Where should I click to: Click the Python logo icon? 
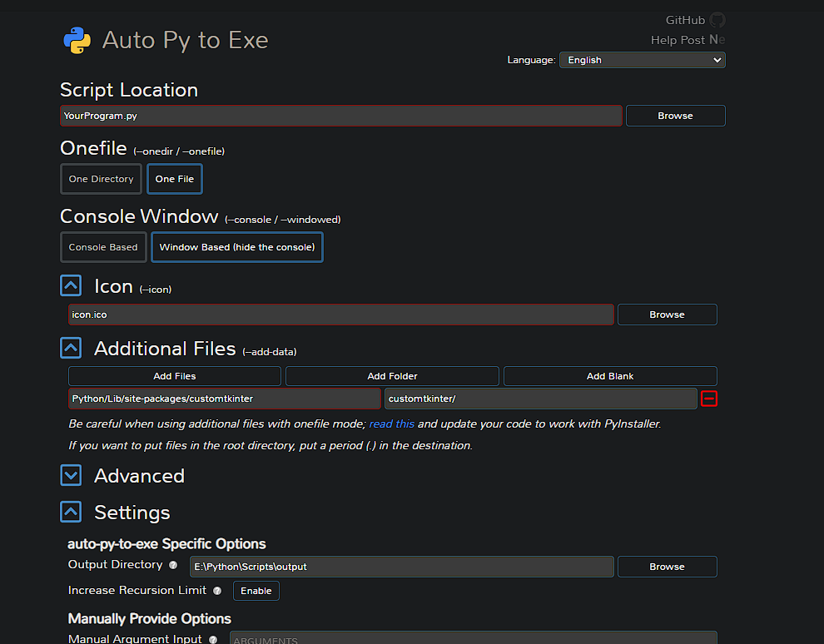(77, 41)
